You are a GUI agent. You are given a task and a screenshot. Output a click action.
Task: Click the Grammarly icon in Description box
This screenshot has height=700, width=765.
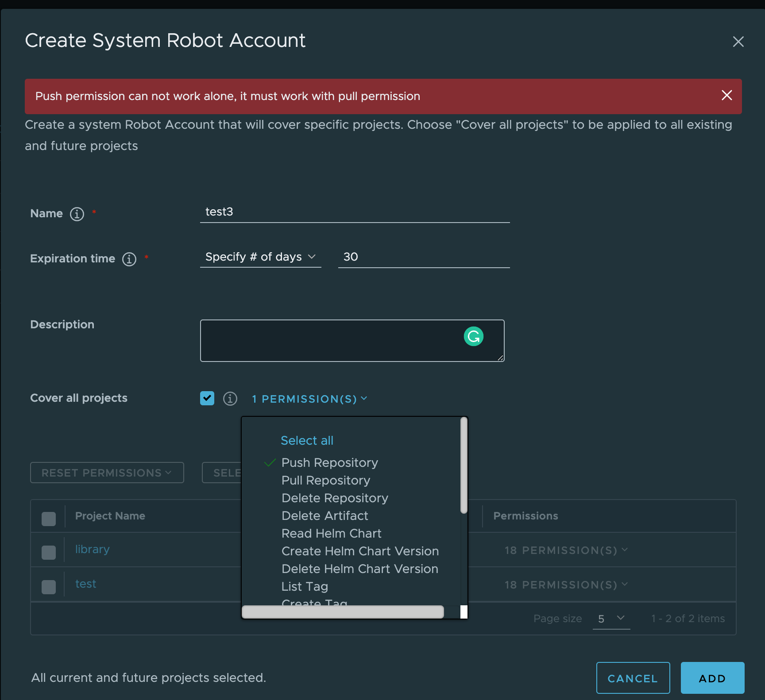[473, 336]
